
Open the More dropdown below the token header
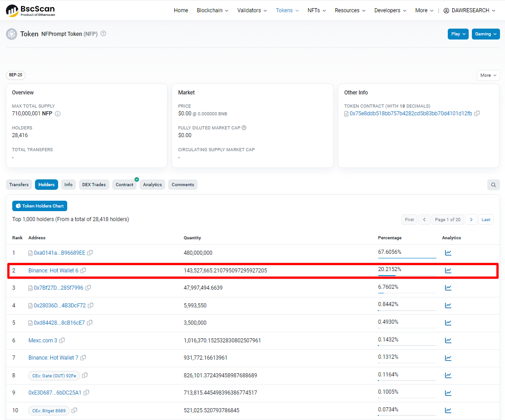click(x=488, y=75)
